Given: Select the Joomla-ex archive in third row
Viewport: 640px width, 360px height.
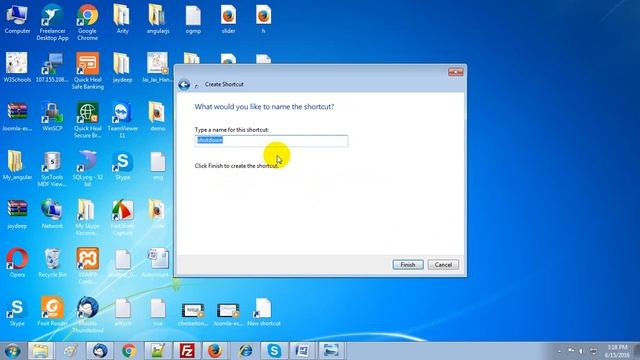Looking at the screenshot, I should (x=17, y=117).
